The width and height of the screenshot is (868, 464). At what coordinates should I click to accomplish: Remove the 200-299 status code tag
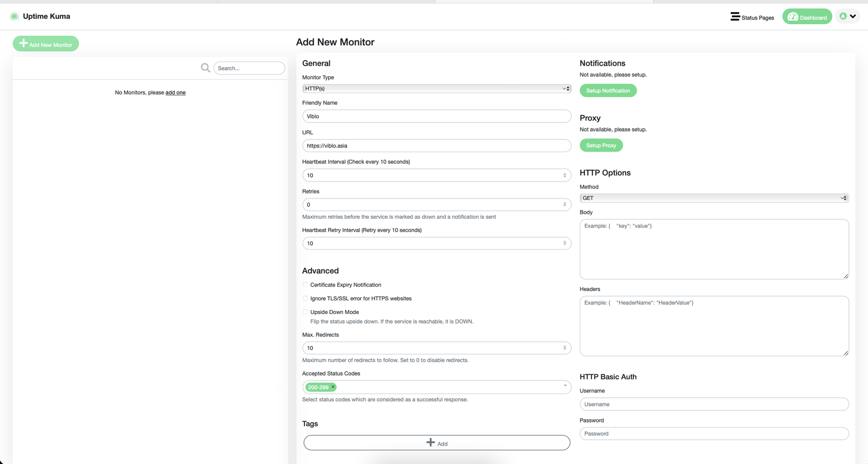(x=333, y=387)
